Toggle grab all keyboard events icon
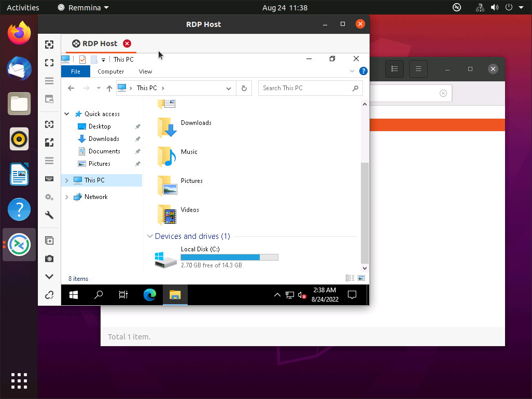 pos(49,179)
